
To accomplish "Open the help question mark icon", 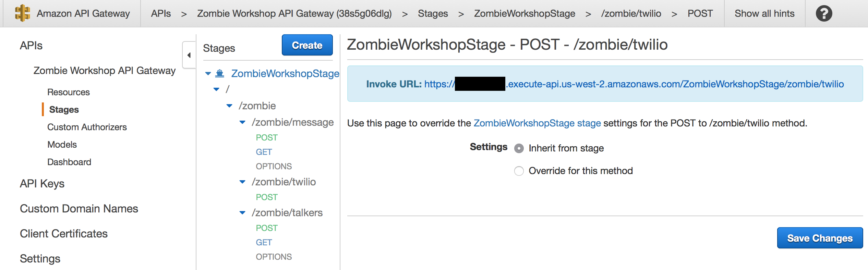I will click(x=824, y=14).
